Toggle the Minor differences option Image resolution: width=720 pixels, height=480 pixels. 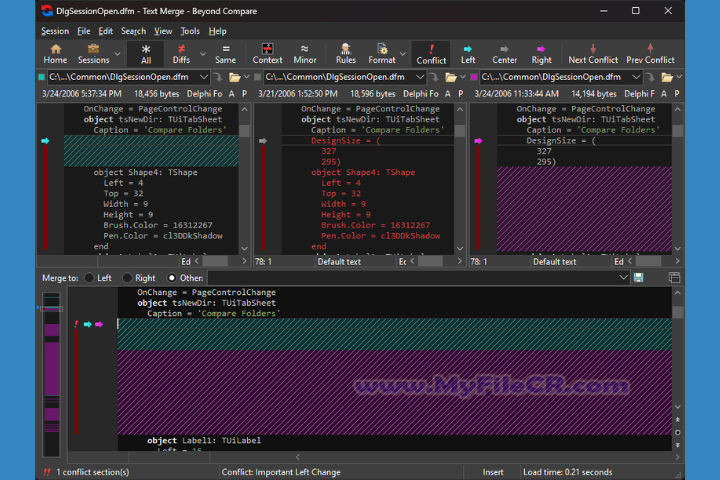(x=304, y=54)
